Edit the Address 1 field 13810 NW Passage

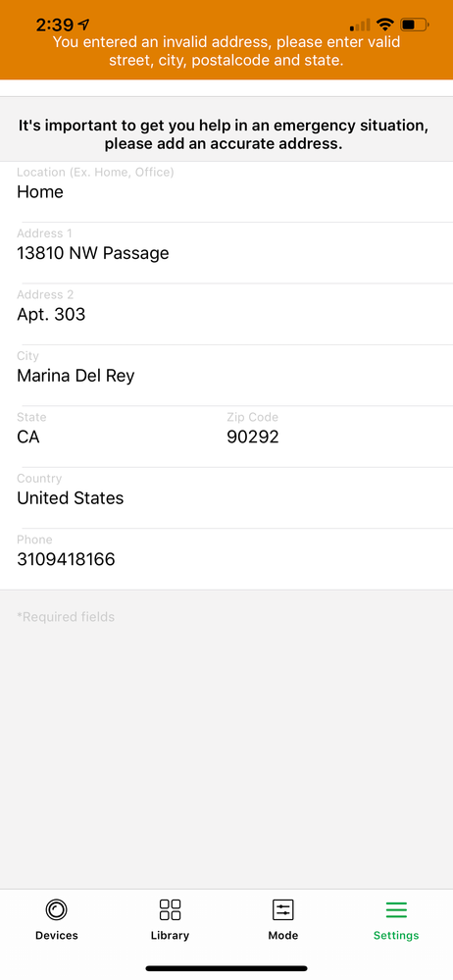tap(226, 253)
